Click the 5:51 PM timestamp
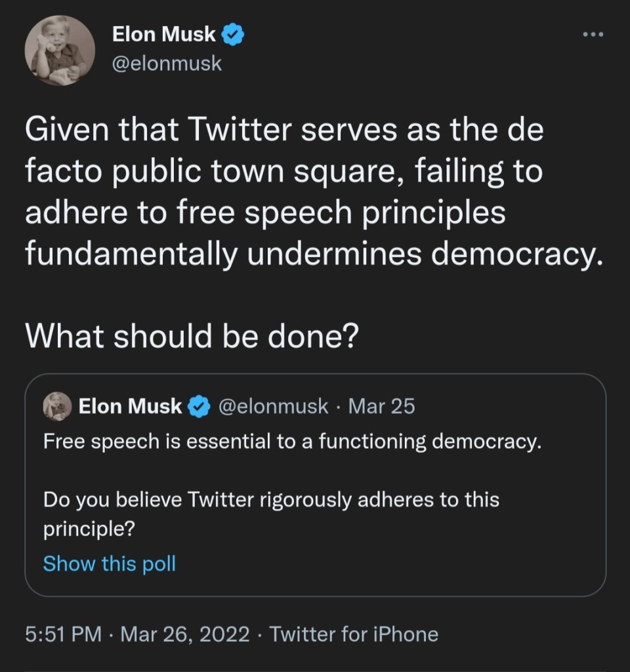This screenshot has height=672, width=630. 63,635
